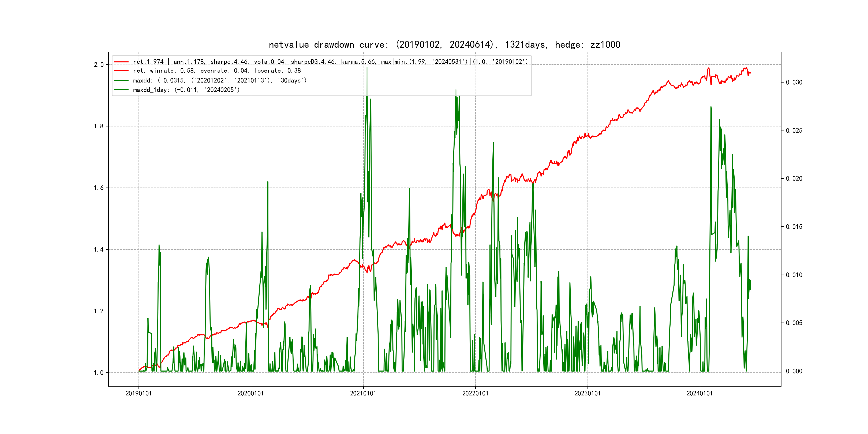Click the 20210101 x-axis tick label
868x434 pixels.
363,393
